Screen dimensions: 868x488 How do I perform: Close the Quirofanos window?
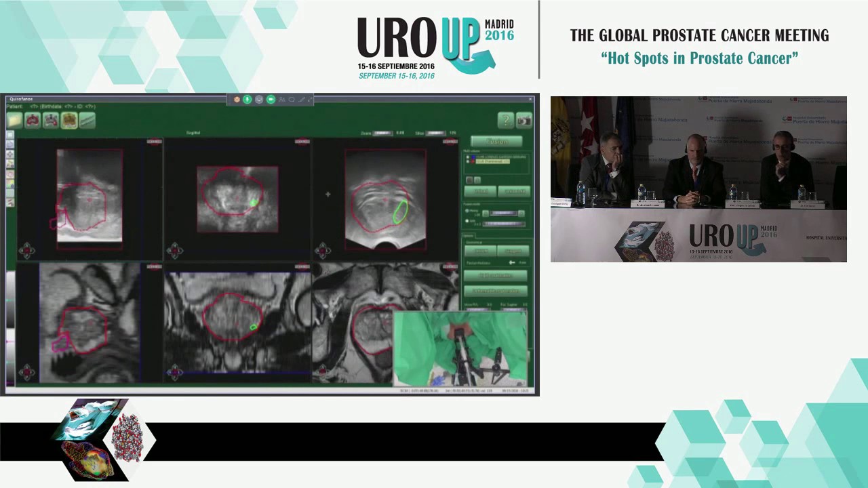pos(530,99)
